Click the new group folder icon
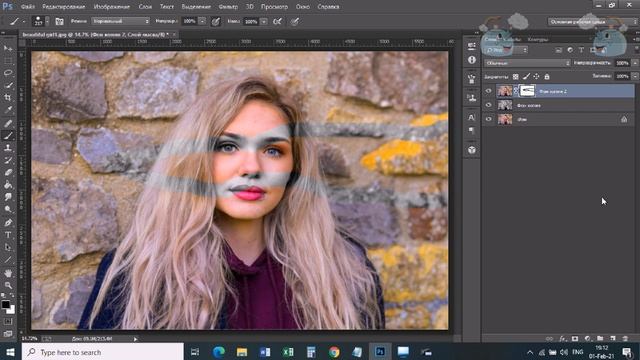The image size is (640, 360). click(600, 338)
